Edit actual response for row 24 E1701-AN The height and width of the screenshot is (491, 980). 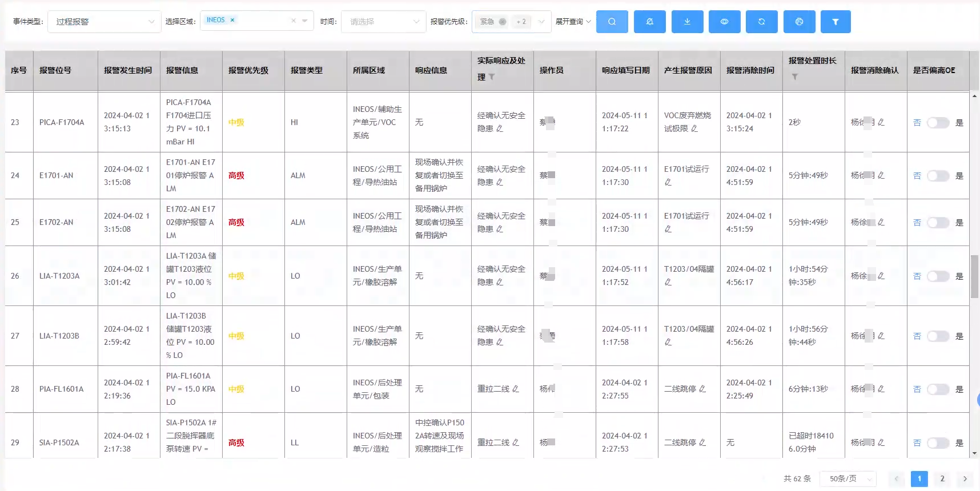[500, 183]
